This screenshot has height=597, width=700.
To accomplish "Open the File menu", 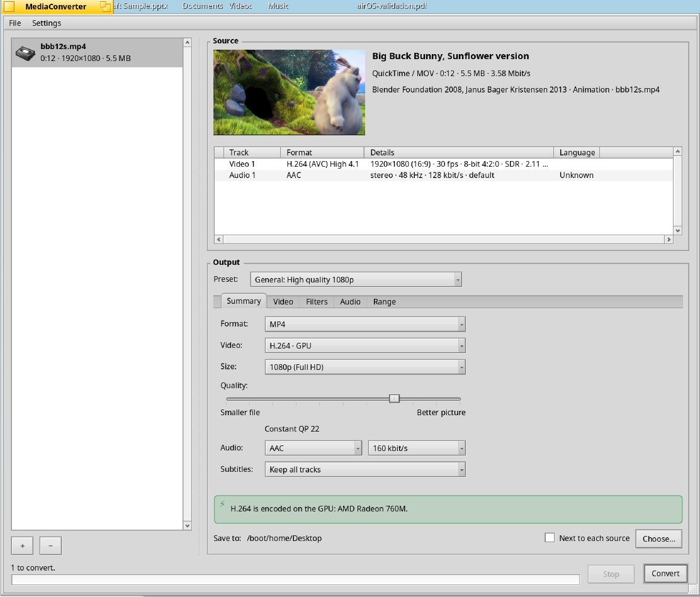I will click(14, 23).
